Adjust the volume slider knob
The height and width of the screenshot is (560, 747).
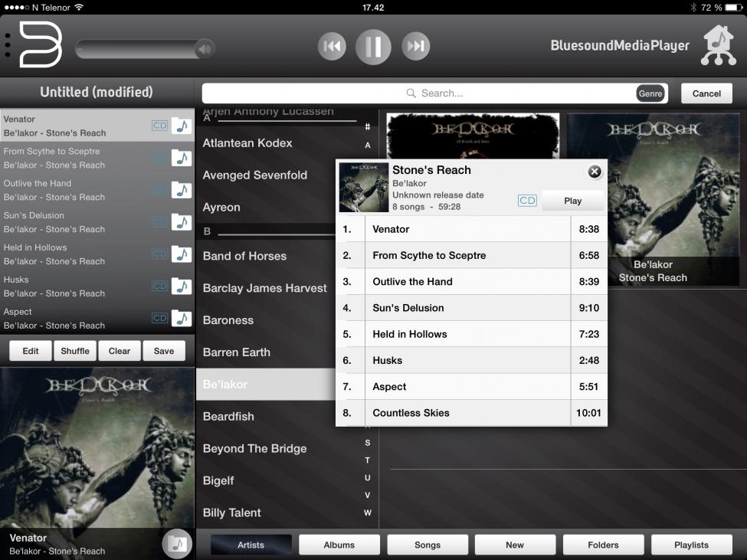tap(205, 48)
